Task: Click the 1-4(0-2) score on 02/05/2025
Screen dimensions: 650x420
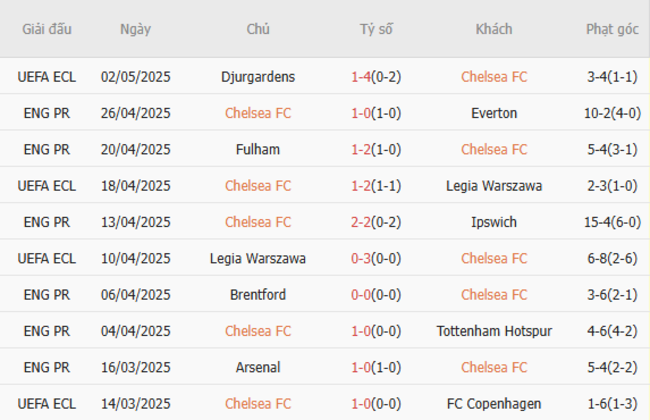Action: pyautogui.click(x=376, y=77)
